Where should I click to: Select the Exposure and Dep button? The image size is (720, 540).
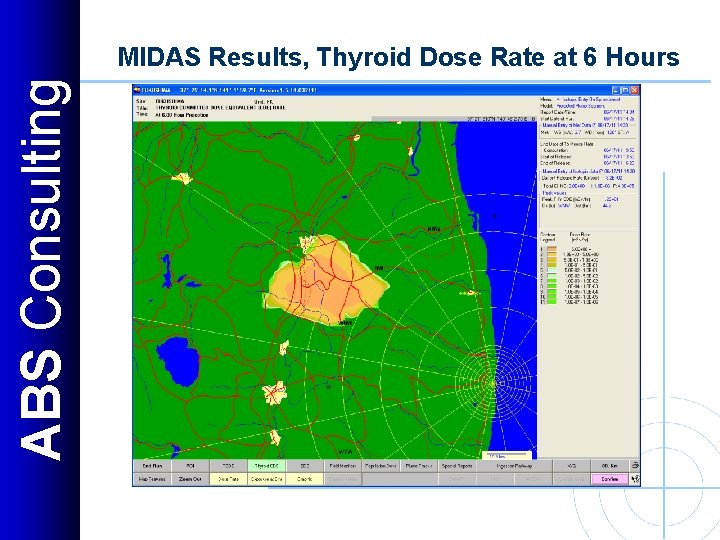(x=266, y=479)
